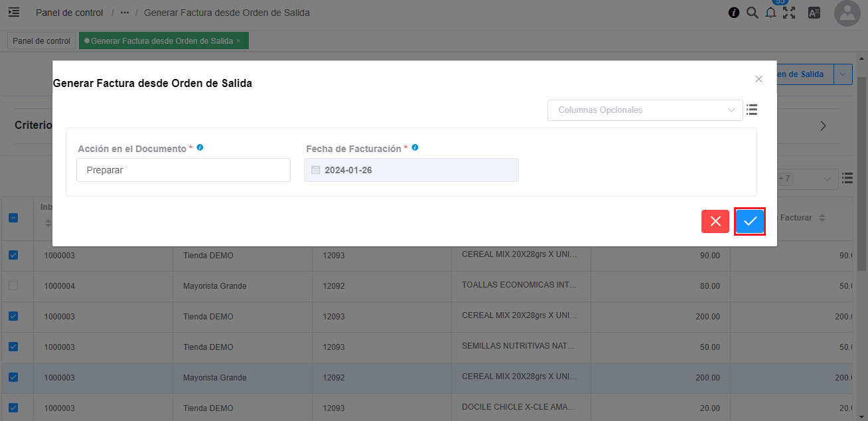The height and width of the screenshot is (421, 868).
Task: Switch to the Panel de control tab
Action: coord(41,41)
